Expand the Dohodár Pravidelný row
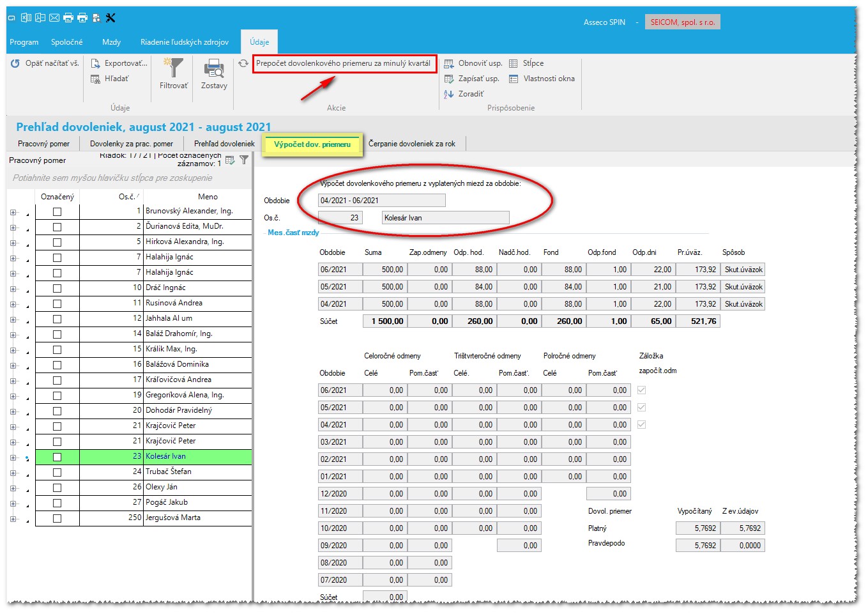This screenshot has width=868, height=614. 13,411
